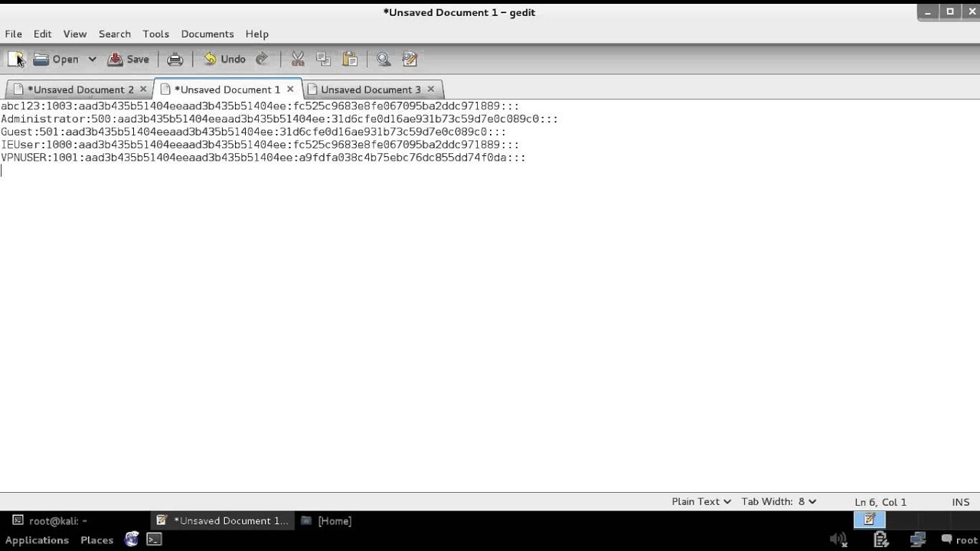Click the network connection tray icon
This screenshot has width=980, height=551.
pos(917,540)
